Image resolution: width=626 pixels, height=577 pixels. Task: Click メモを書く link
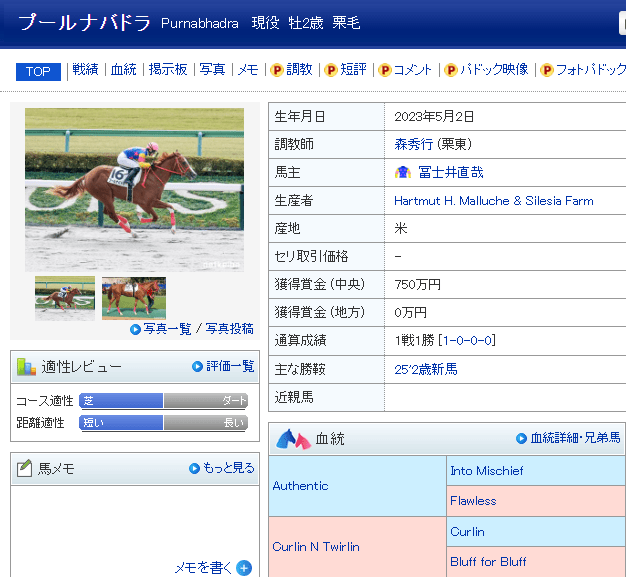[x=203, y=567]
